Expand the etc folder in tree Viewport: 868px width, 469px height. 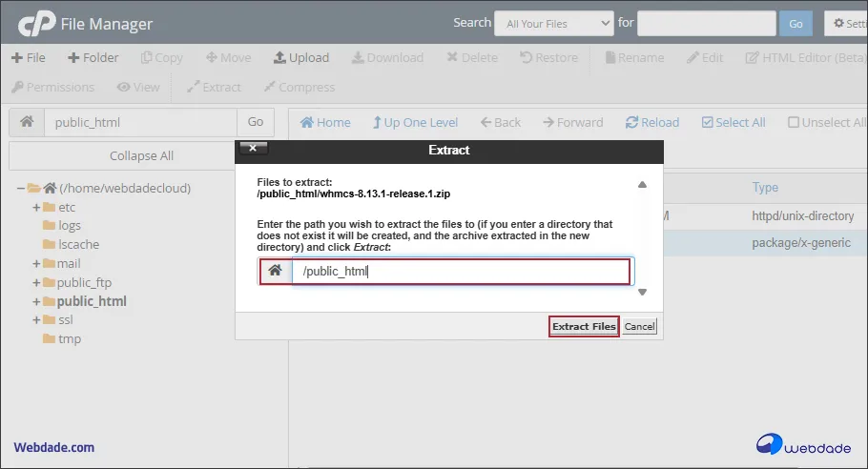[36, 207]
